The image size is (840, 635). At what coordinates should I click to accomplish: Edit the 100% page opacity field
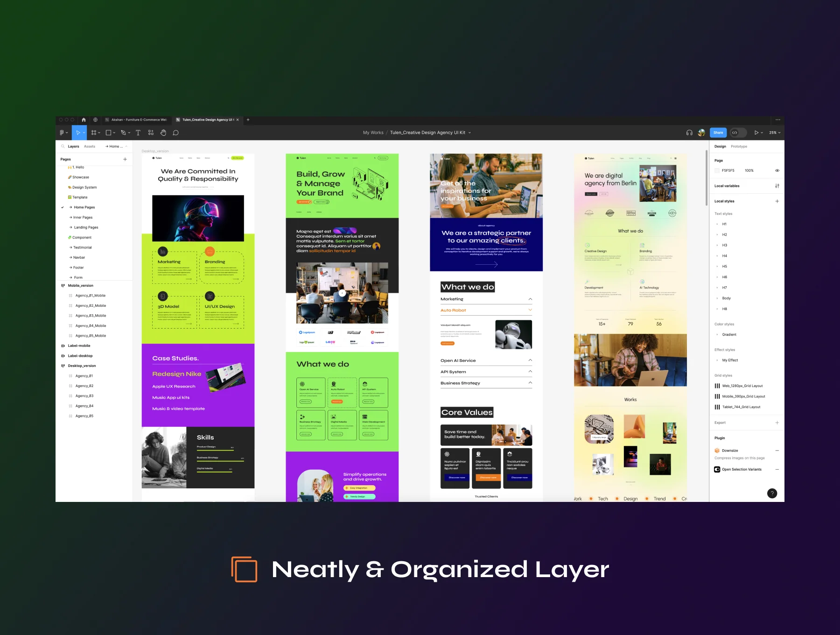click(x=749, y=170)
